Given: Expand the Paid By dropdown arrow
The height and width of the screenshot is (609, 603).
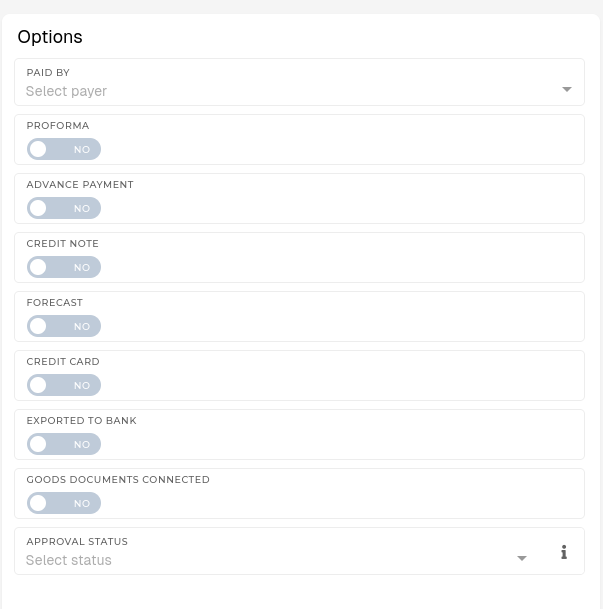Looking at the screenshot, I should 567,90.
